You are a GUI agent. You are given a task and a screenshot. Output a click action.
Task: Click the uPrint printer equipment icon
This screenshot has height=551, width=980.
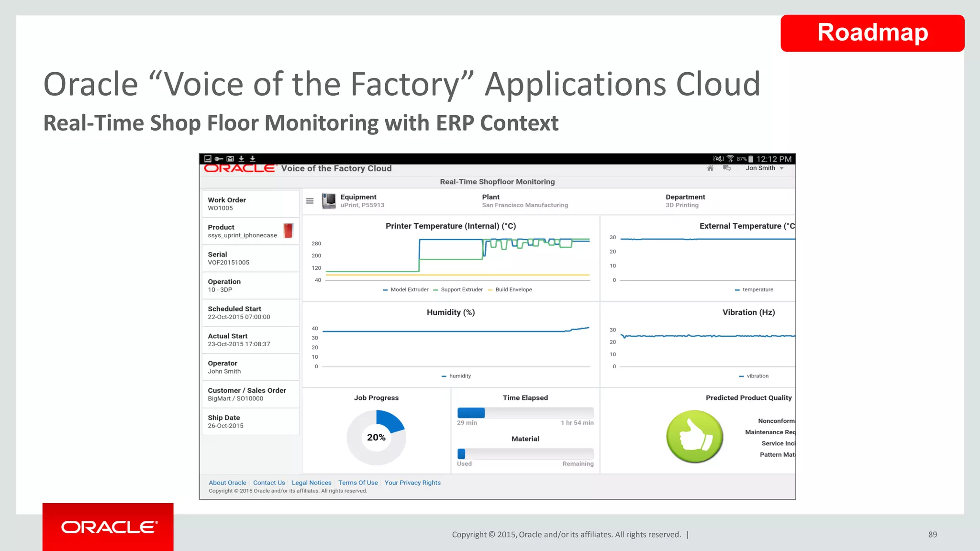329,201
